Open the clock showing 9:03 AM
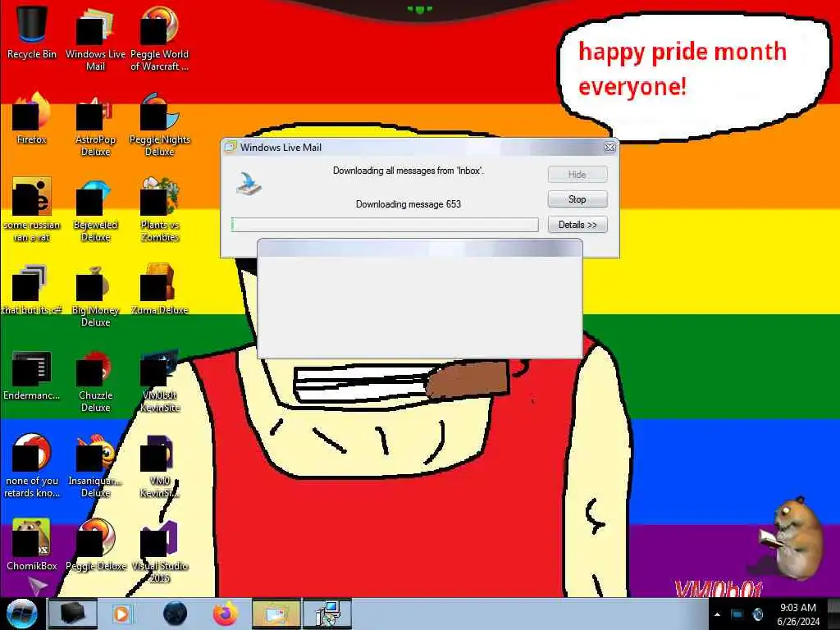840x630 pixels. pyautogui.click(x=798, y=614)
